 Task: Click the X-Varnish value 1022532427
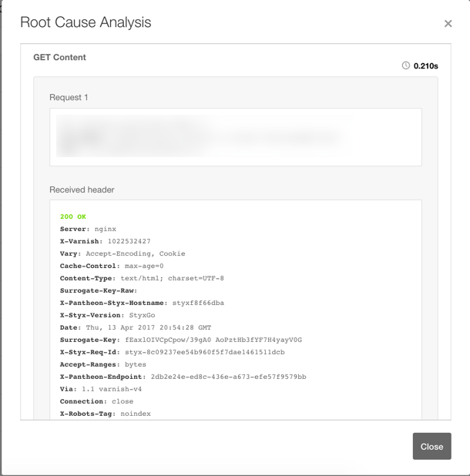point(129,241)
